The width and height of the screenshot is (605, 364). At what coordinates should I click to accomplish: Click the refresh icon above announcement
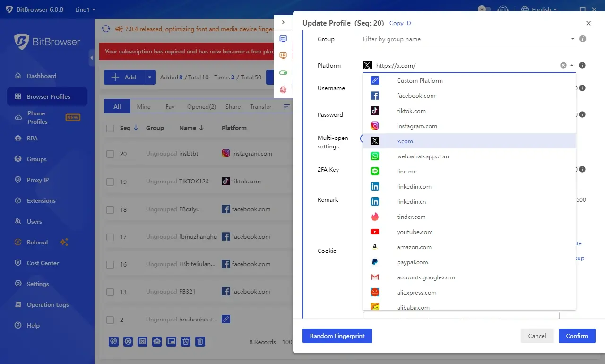click(x=106, y=29)
